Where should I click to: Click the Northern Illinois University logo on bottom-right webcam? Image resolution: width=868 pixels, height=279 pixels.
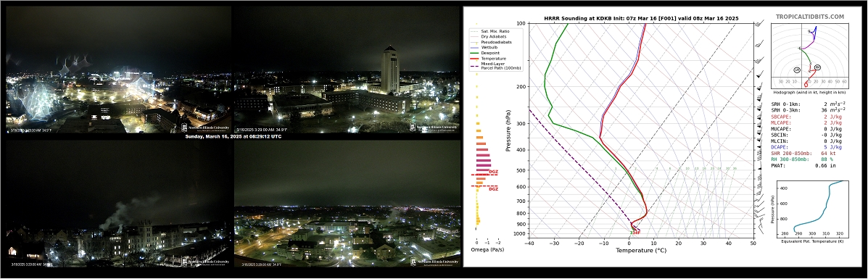point(434,262)
